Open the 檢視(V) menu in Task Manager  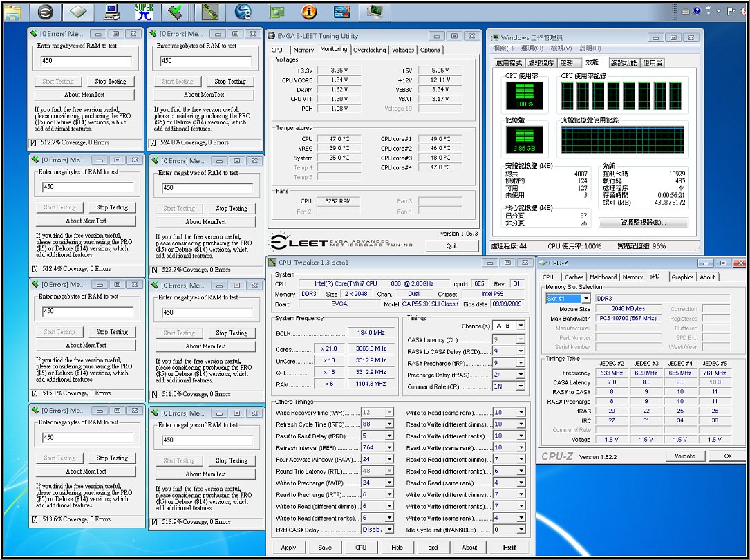click(561, 48)
